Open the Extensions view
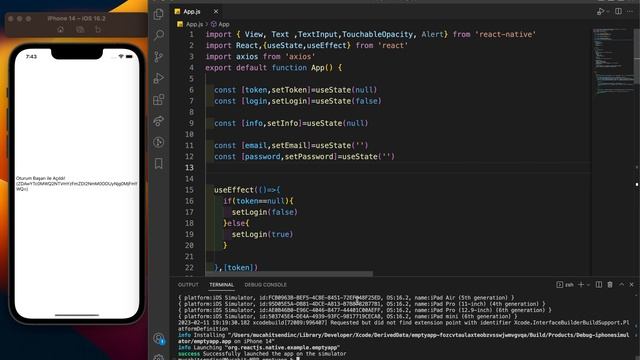Screen dimensions: 640x360 click(159, 100)
